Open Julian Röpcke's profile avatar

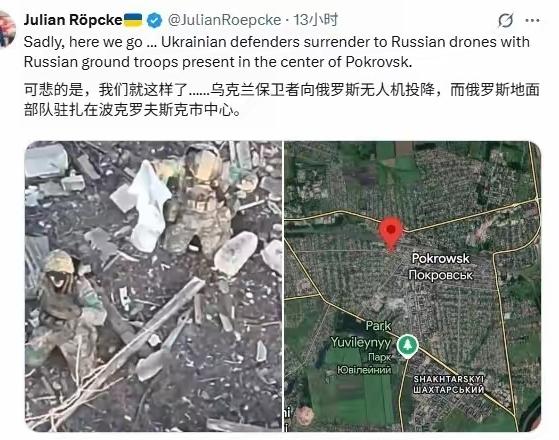tap(7, 29)
